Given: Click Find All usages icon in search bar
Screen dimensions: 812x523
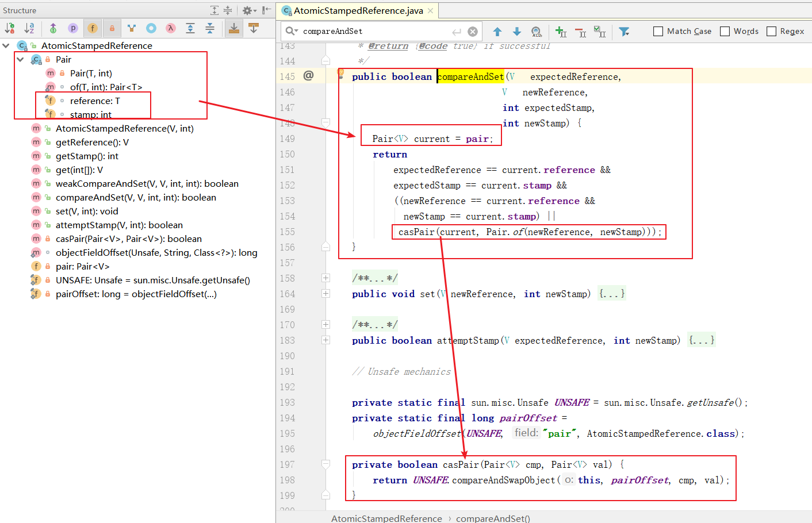Looking at the screenshot, I should (537, 32).
